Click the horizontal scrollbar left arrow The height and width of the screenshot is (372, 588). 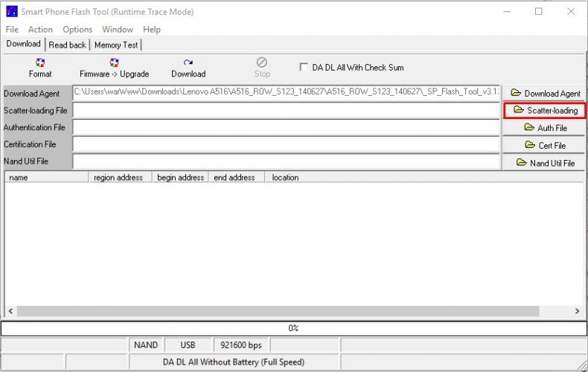[11, 311]
